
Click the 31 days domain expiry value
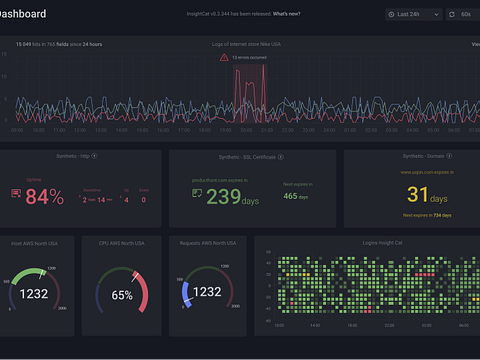tap(427, 195)
